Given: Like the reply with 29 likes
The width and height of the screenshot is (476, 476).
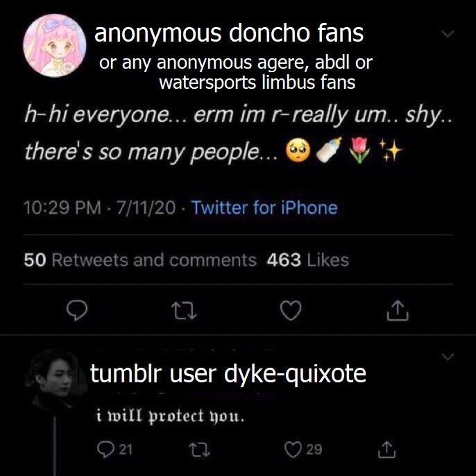Looking at the screenshot, I should click(x=303, y=450).
